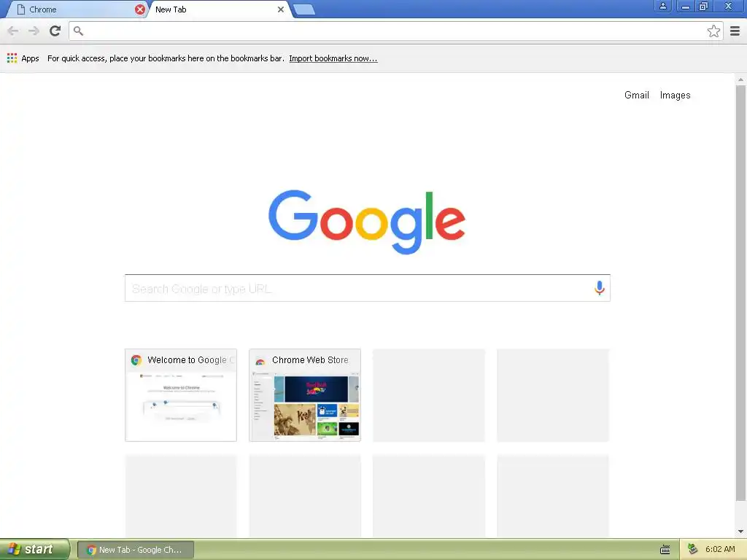
Task: Click the system tray icon beside the clock
Action: pos(693,549)
